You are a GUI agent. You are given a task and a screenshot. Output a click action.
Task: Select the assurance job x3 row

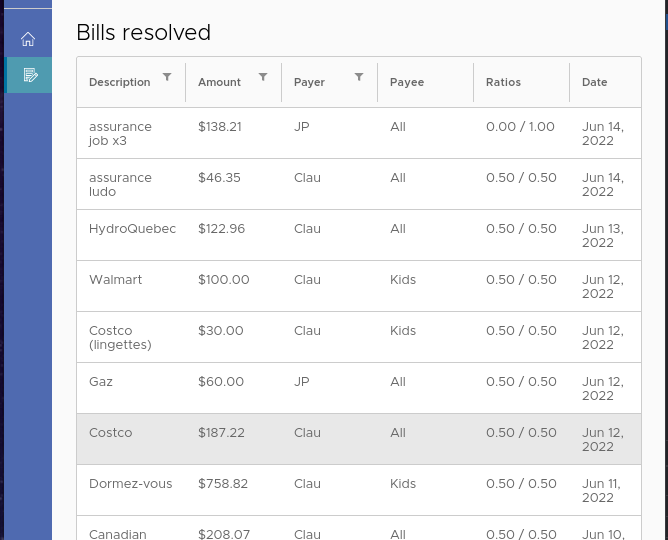point(120,134)
